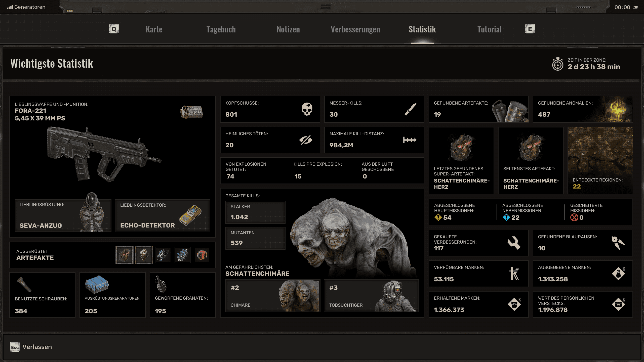The image size is (644, 362).
Task: Click the #3 Tobsüchtiger mutant card
Action: 371,296
